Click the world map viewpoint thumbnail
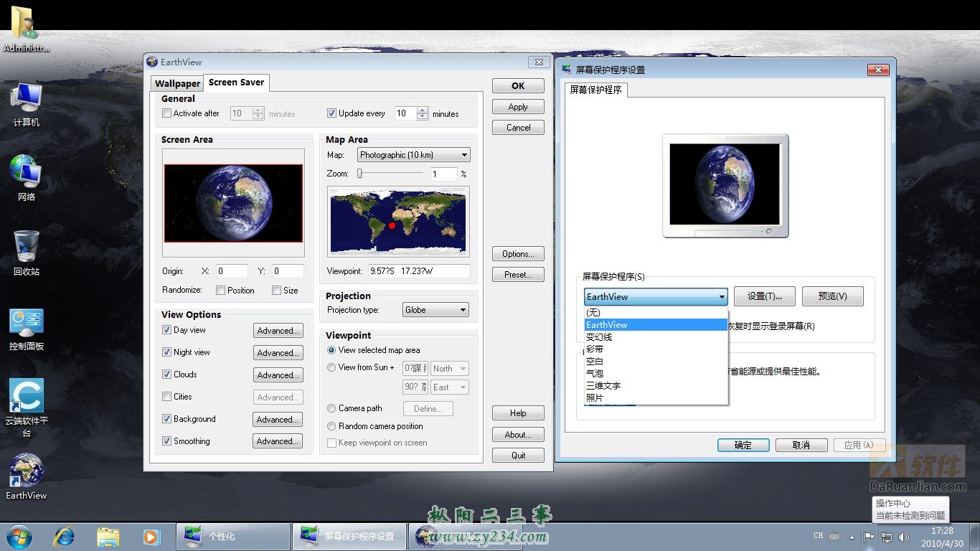 tap(398, 222)
